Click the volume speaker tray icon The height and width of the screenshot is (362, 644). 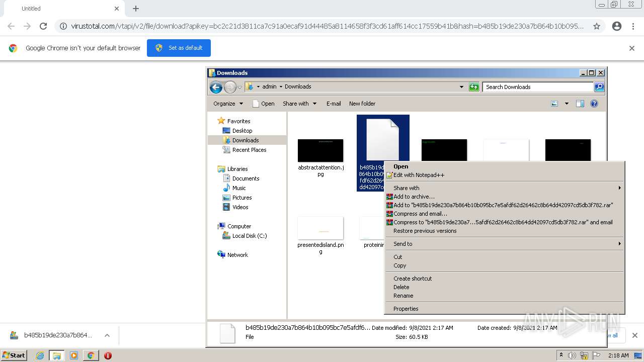pyautogui.click(x=572, y=355)
